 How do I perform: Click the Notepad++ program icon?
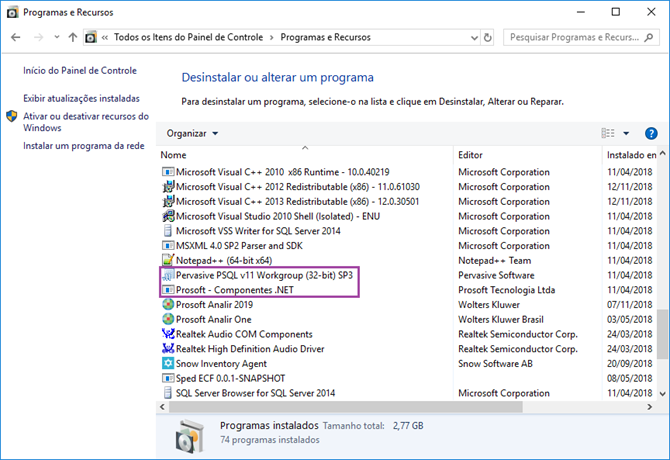[x=168, y=260]
